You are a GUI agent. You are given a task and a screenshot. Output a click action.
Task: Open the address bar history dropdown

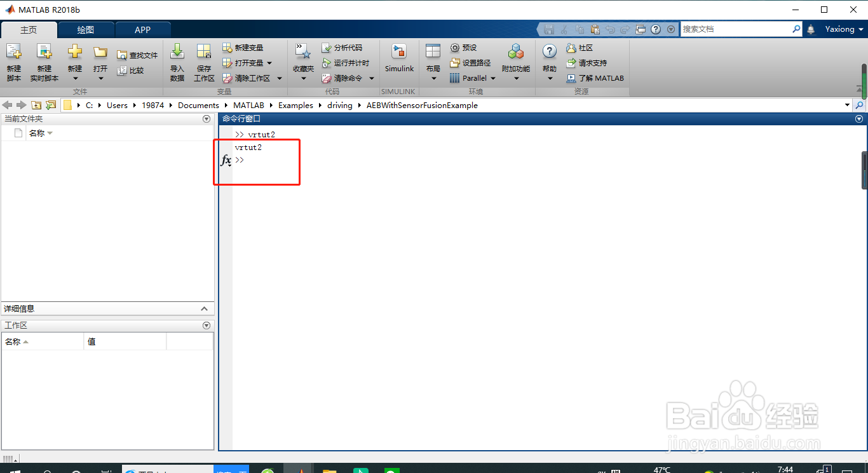847,105
